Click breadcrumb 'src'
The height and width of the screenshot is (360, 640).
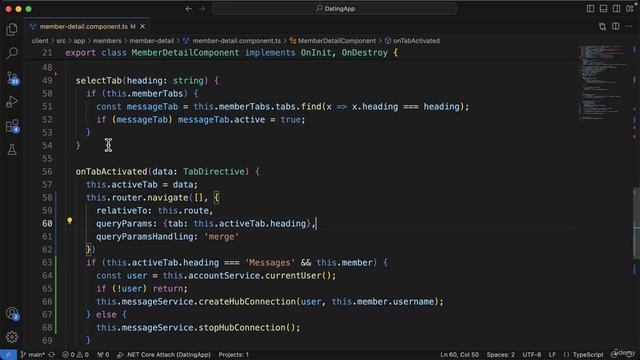[x=61, y=41]
